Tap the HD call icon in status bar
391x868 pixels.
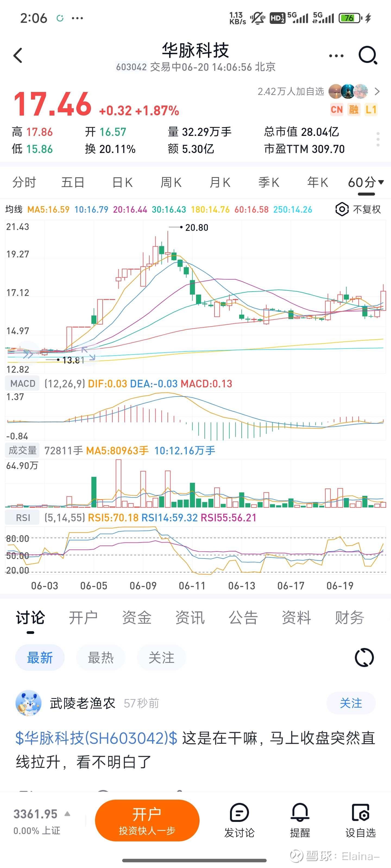(277, 18)
